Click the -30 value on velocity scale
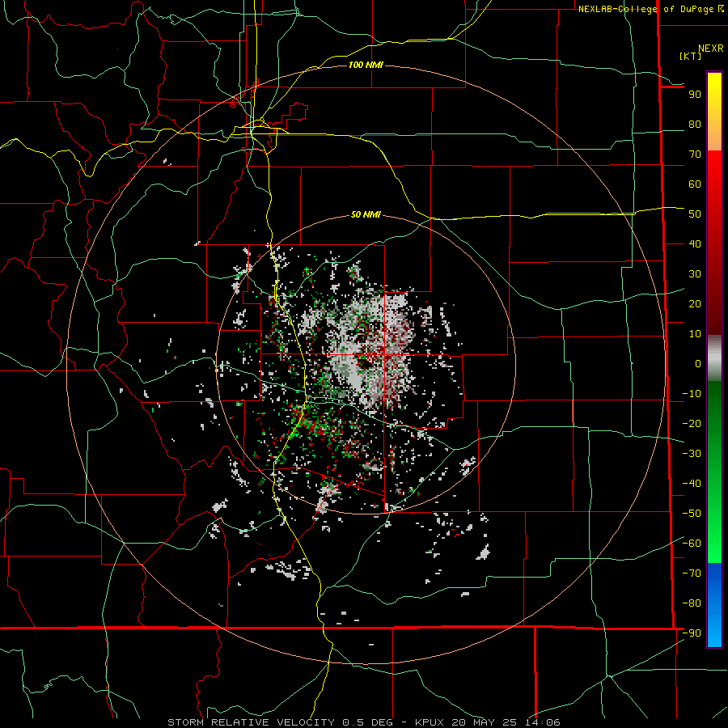Image resolution: width=728 pixels, height=728 pixels. tap(692, 454)
